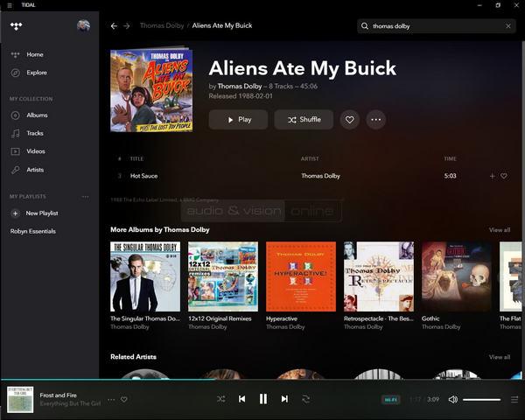Go to Albums in My Collection
Screen dimensions: 525x420
tap(37, 115)
